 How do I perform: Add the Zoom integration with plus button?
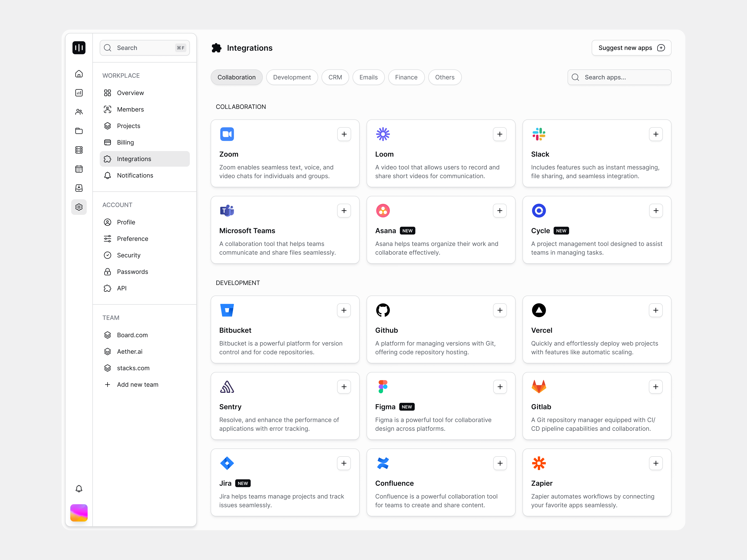[x=344, y=134]
